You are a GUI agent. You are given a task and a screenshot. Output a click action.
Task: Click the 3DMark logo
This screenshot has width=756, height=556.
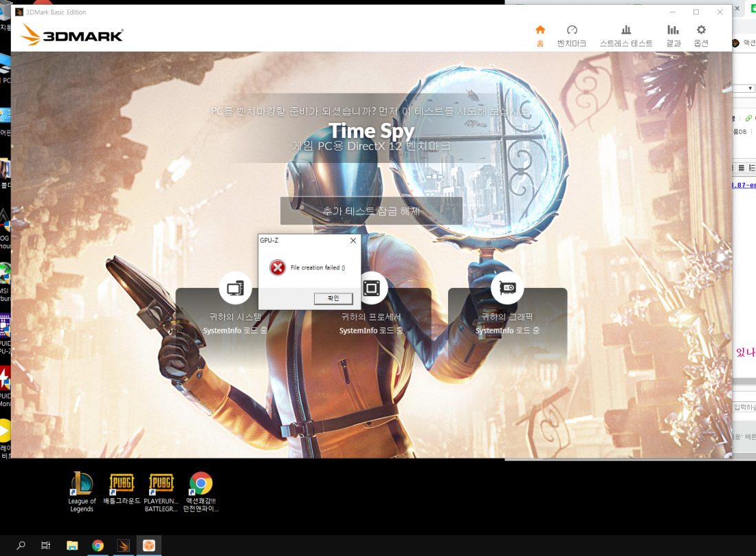[72, 35]
